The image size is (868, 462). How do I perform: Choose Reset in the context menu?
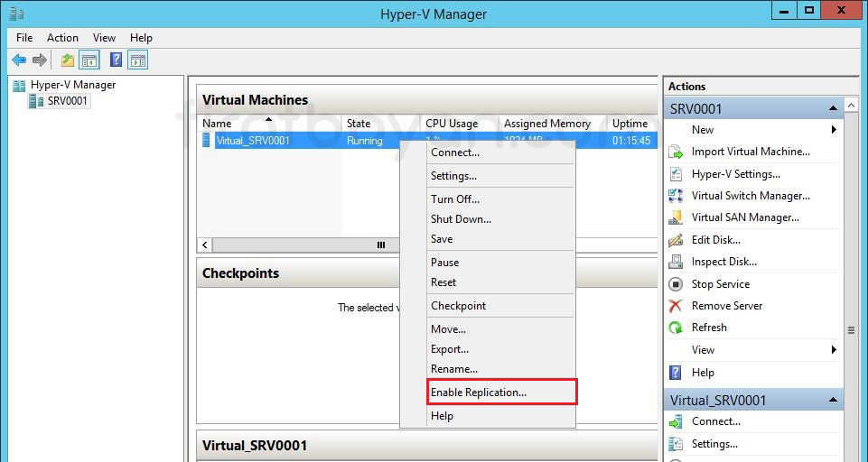coord(488,282)
